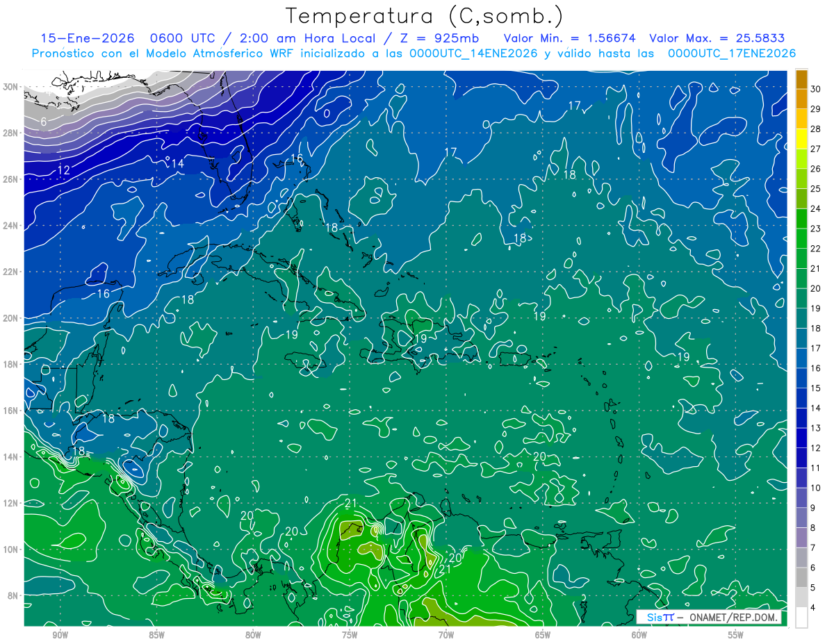
Task: Select the initialization text "0000UTC_14ENE2026"
Action: (x=473, y=53)
